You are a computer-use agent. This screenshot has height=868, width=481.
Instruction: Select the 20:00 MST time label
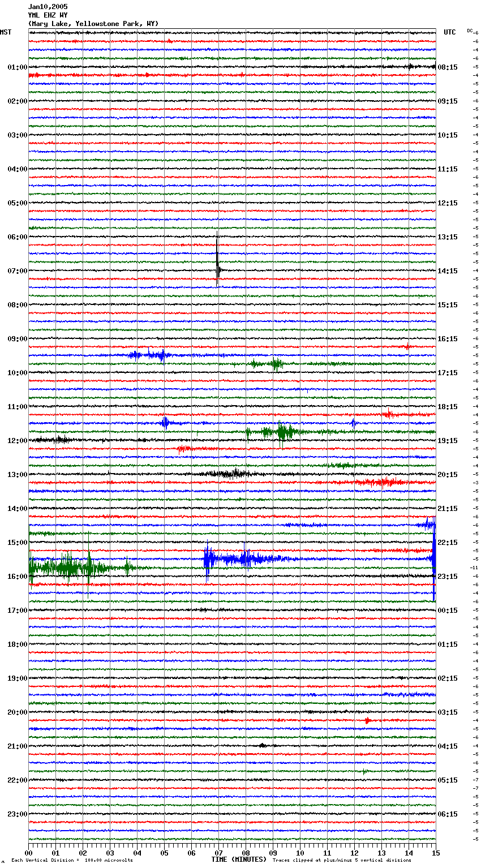click(18, 712)
